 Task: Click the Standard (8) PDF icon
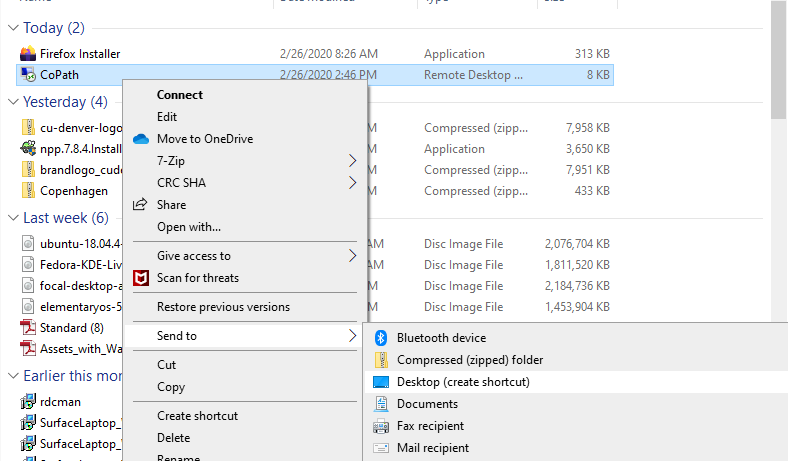tap(28, 328)
